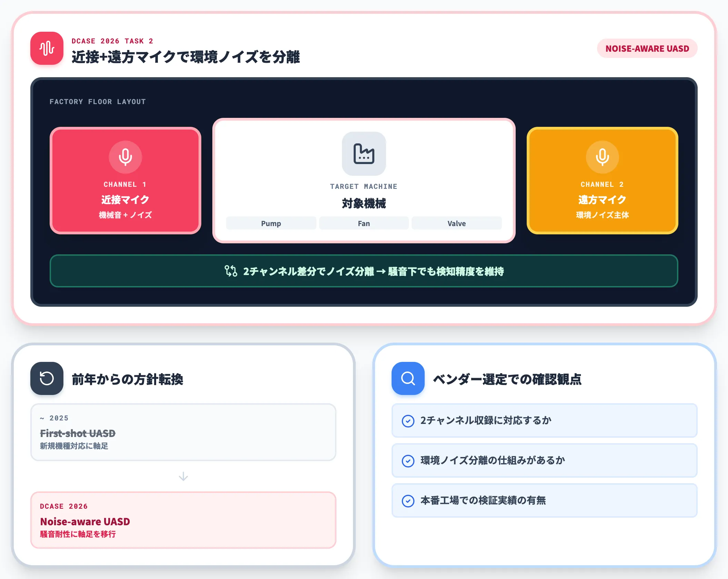The width and height of the screenshot is (728, 579).
Task: Click check icon for 環境ノイズ分離の仕組みがあるか
Action: [408, 461]
